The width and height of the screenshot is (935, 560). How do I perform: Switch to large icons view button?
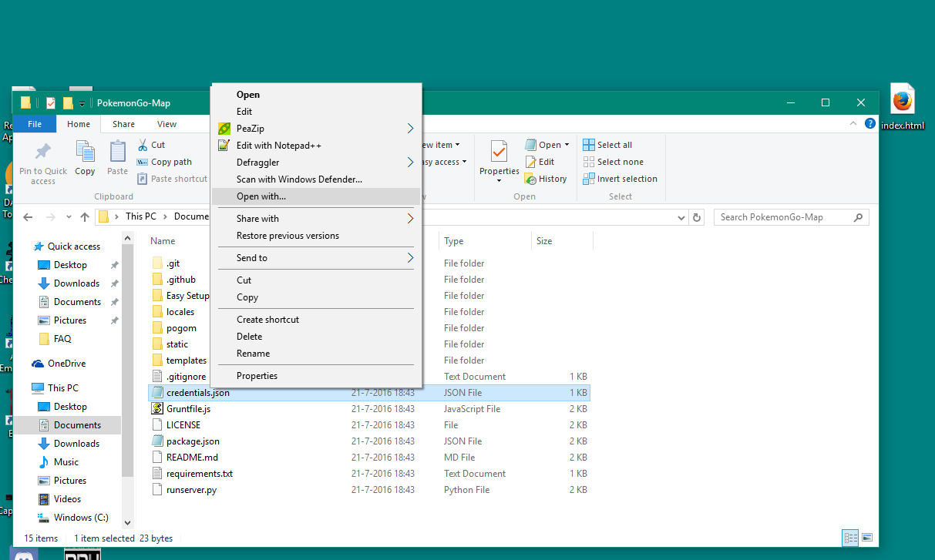[x=867, y=538]
